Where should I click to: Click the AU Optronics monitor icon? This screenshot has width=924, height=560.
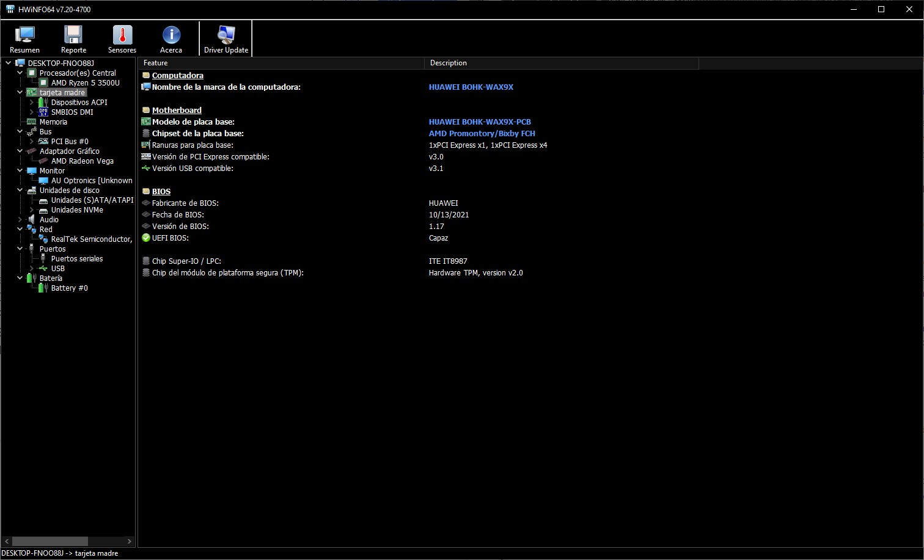43,180
